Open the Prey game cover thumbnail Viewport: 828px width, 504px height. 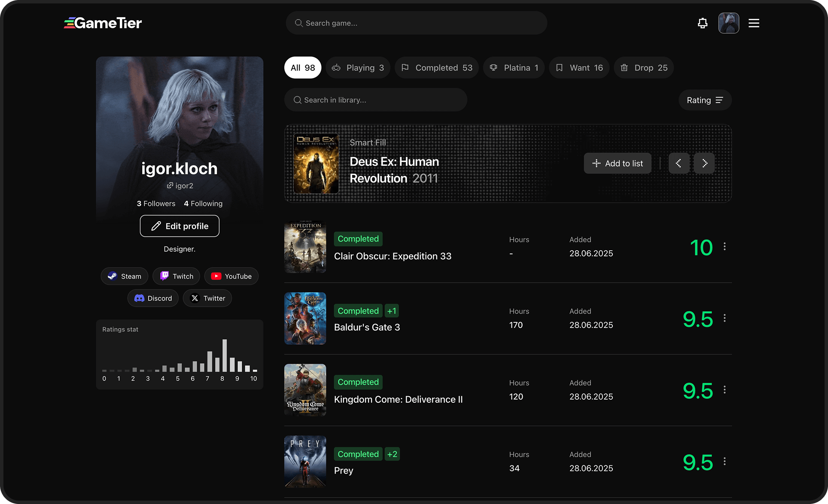click(305, 461)
